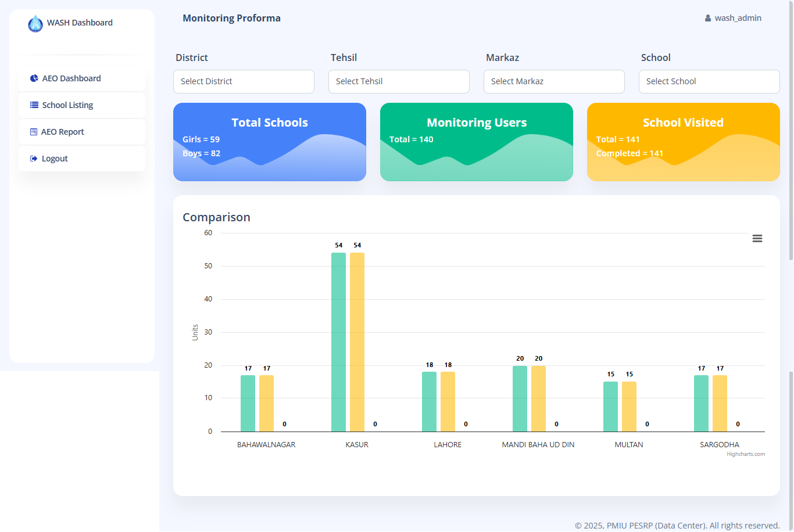Click the AEO Dashboard pie chart icon
The image size is (794, 532).
coord(34,78)
